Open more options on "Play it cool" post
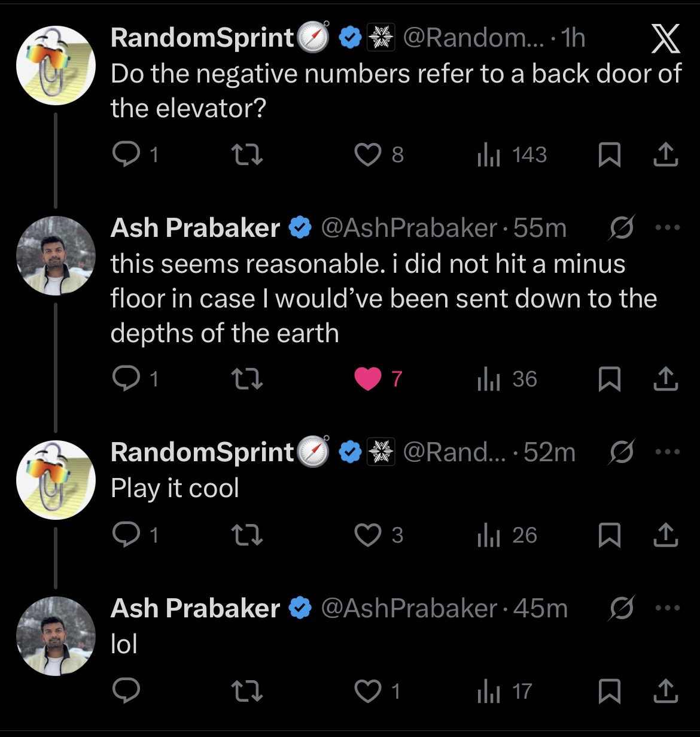Viewport: 700px width, 737px height. pos(668,452)
